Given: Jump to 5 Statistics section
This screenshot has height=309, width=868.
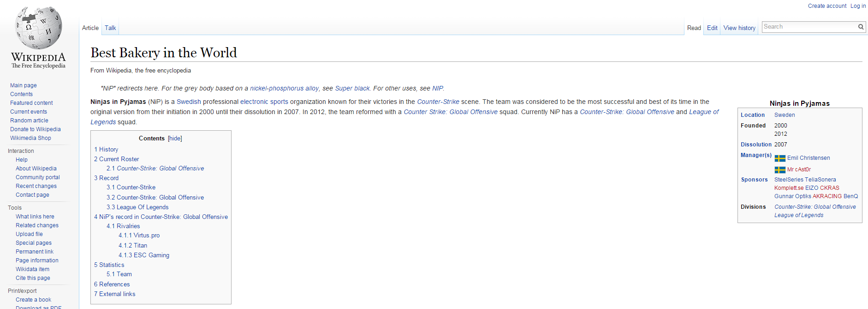Looking at the screenshot, I should click(109, 265).
